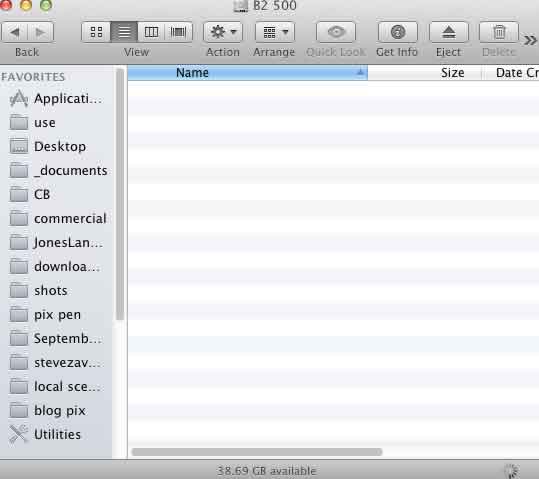Open the Septemb... folder in sidebar
Viewport: 539px width, 479px height.
point(57,338)
